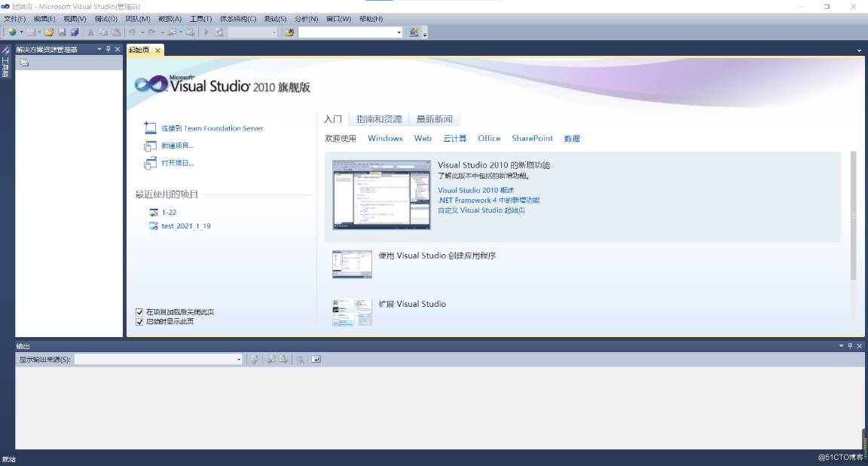Click the Save icon on the toolbar

click(63, 32)
